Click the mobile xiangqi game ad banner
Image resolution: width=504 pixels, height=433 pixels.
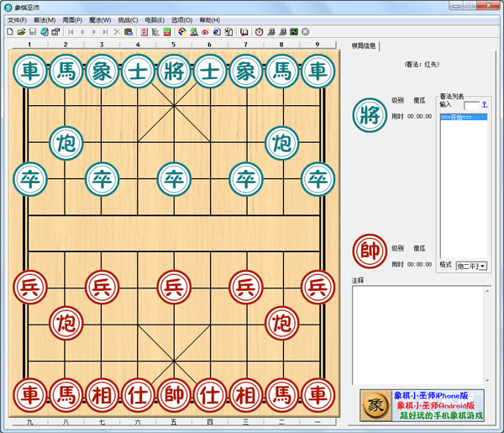[422, 405]
